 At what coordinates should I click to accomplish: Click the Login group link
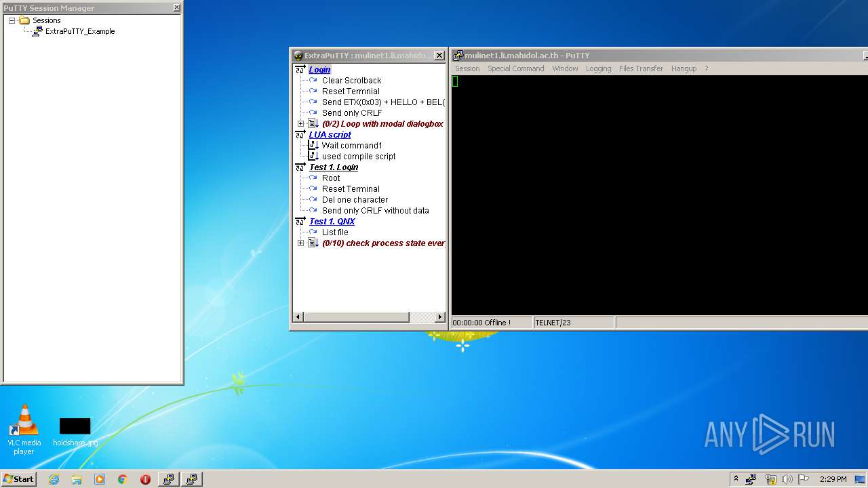[x=319, y=69]
